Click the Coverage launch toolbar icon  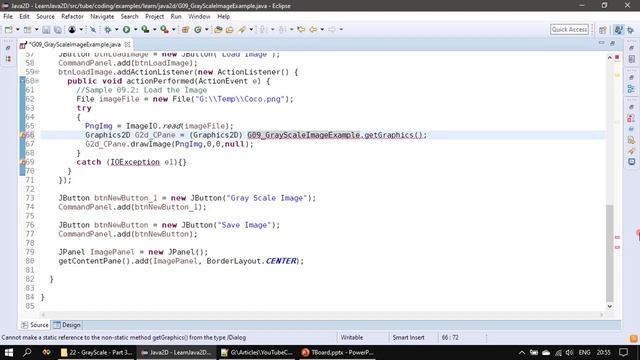click(x=145, y=29)
